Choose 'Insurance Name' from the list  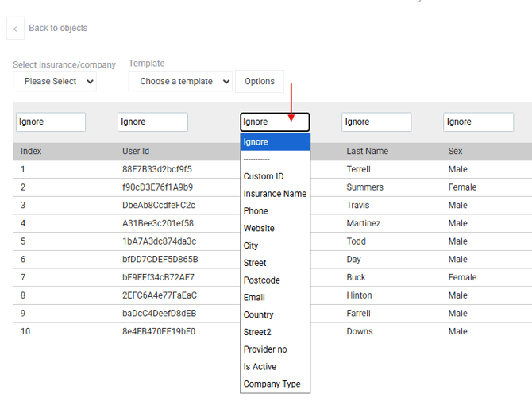click(276, 194)
